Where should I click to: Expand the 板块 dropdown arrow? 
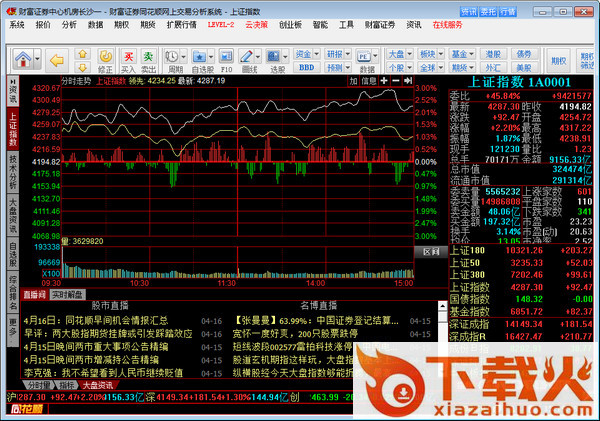441,54
